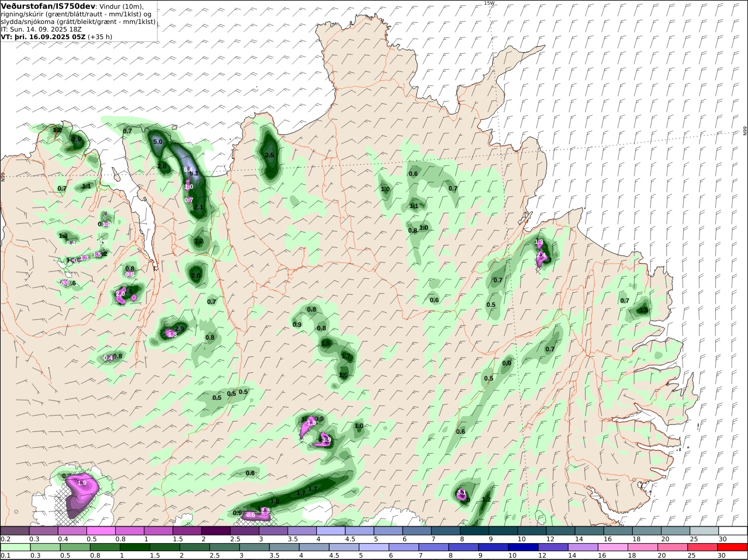The width and height of the screenshot is (748, 560).
Task: Click the '(+35 h)' forecast offset text
Action: click(x=100, y=36)
